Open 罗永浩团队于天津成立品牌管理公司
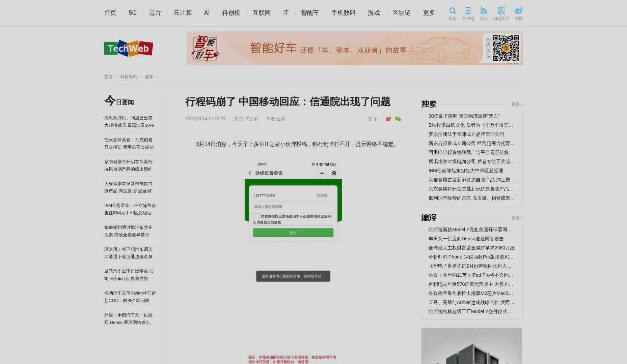 coord(466,134)
